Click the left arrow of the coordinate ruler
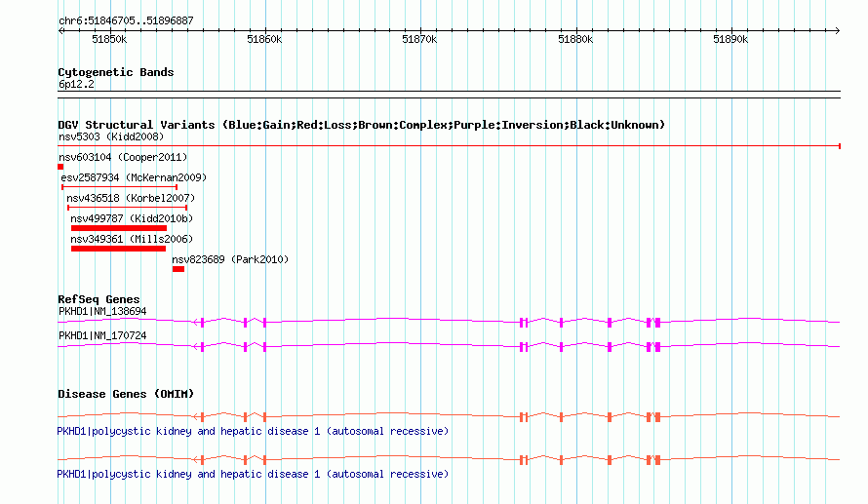868x504 pixels. point(60,31)
